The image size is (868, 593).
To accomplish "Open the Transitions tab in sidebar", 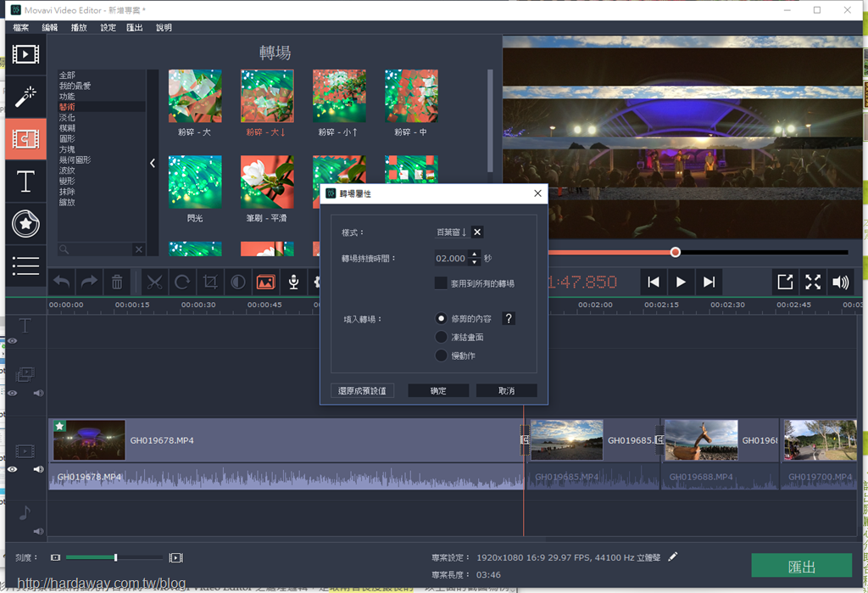I will (x=25, y=138).
